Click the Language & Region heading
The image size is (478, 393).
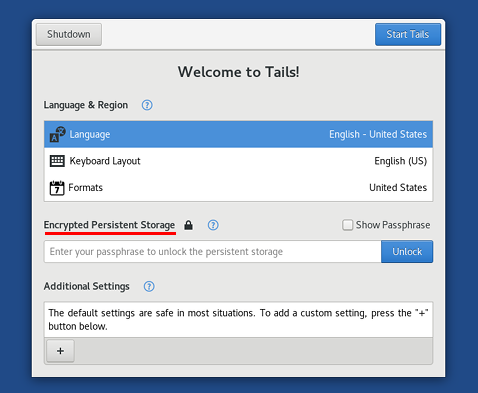click(86, 105)
